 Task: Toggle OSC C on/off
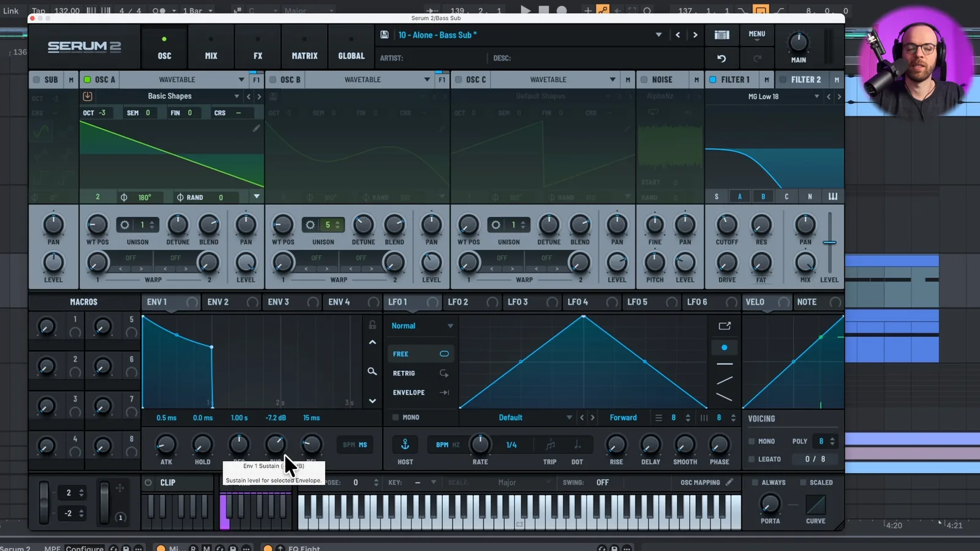(x=459, y=80)
